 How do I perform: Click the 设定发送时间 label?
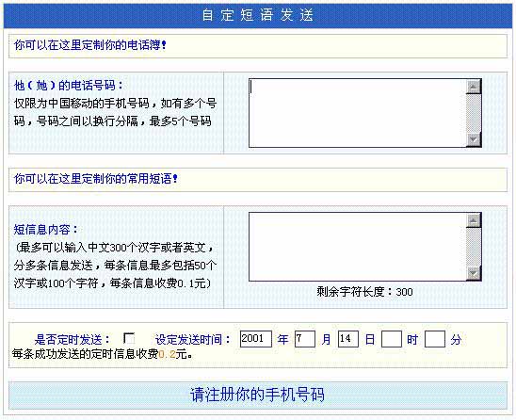pyautogui.click(x=193, y=339)
